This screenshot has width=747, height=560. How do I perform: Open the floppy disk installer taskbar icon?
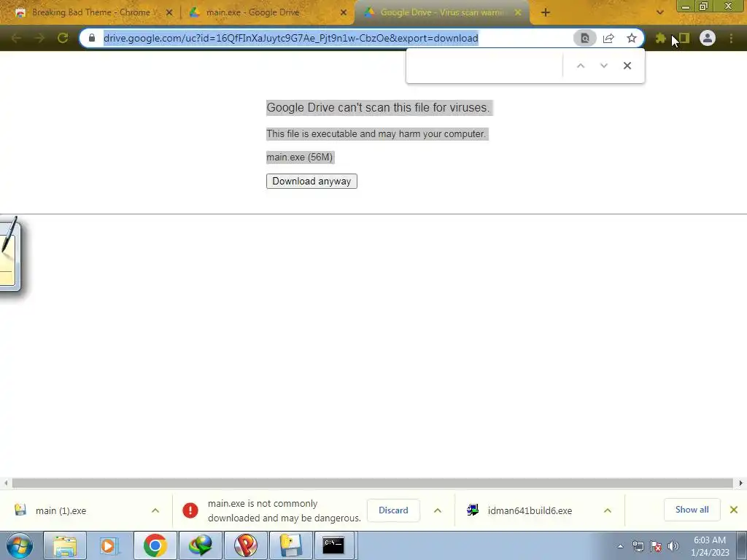(x=290, y=545)
